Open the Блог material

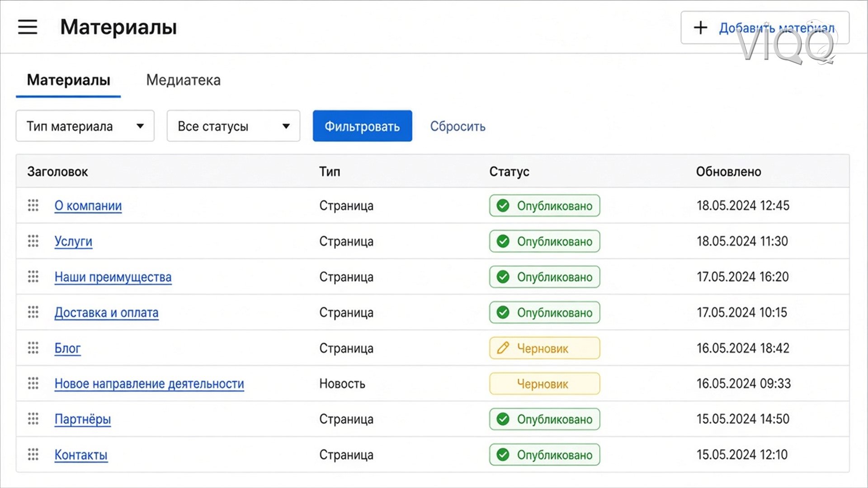click(x=67, y=348)
